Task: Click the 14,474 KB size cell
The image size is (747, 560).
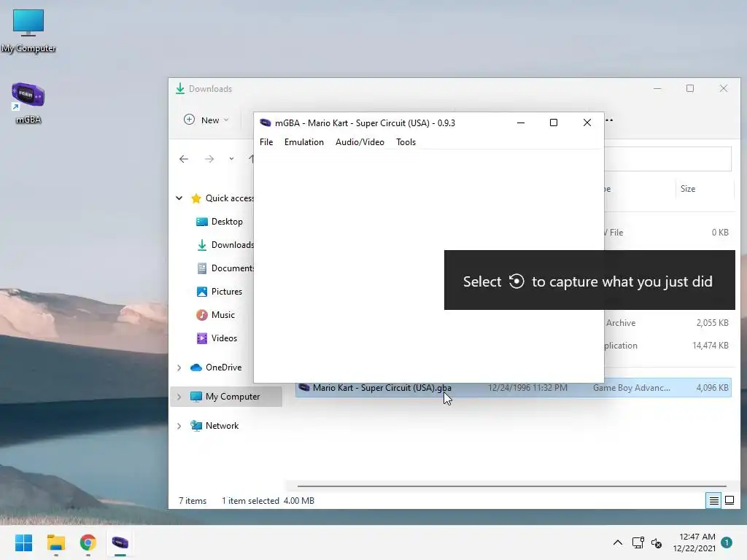Action: tap(711, 346)
